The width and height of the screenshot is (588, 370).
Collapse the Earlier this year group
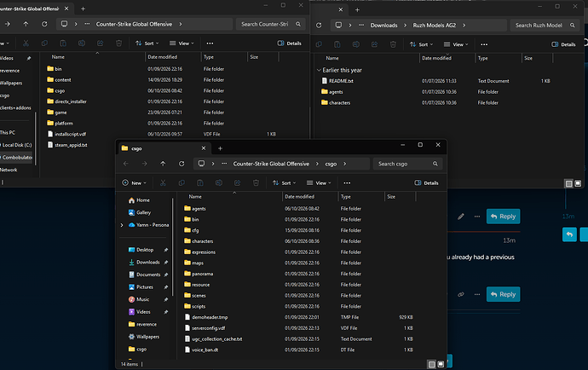[319, 70]
